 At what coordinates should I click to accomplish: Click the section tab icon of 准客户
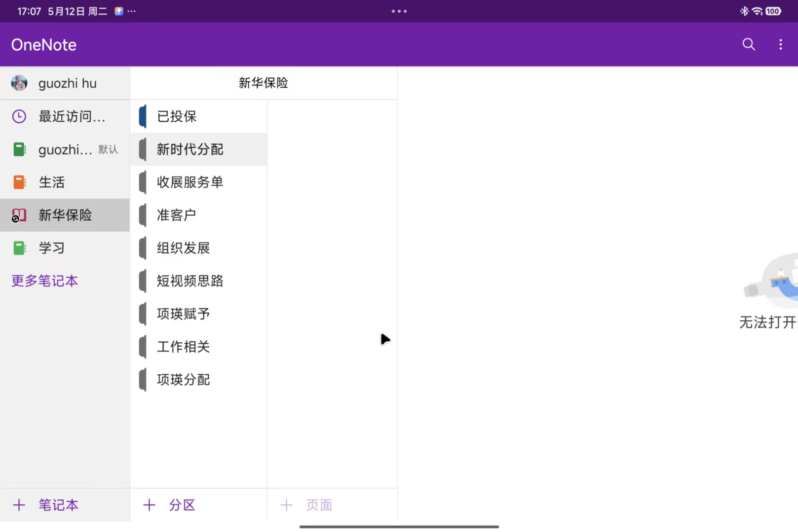pyautogui.click(x=143, y=215)
